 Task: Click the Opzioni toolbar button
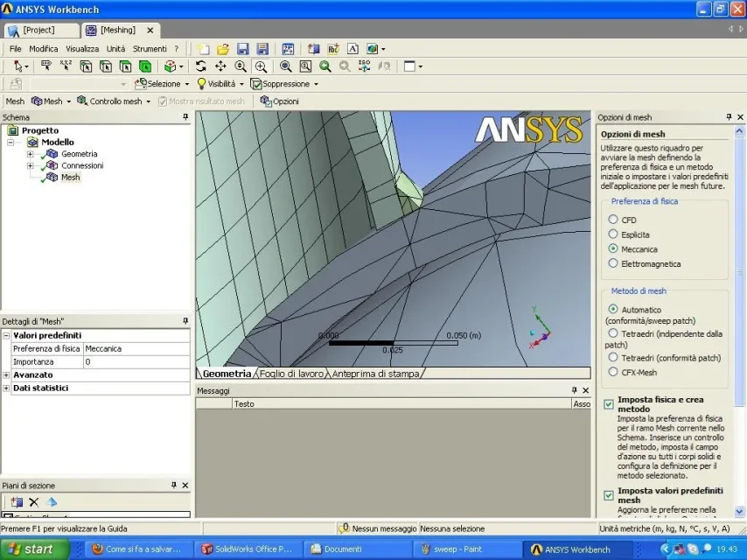(x=280, y=101)
